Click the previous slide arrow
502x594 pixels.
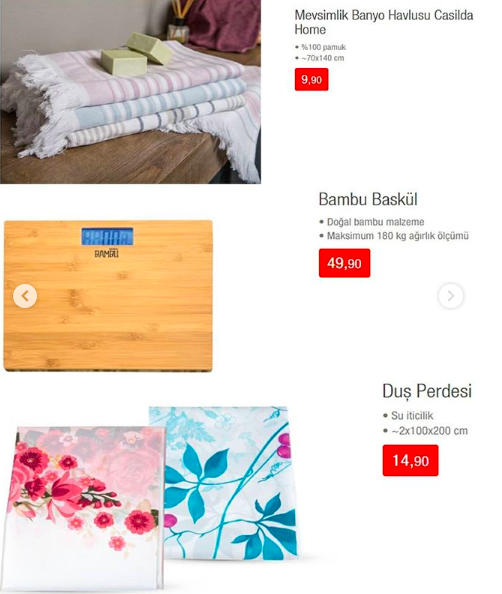tap(25, 296)
